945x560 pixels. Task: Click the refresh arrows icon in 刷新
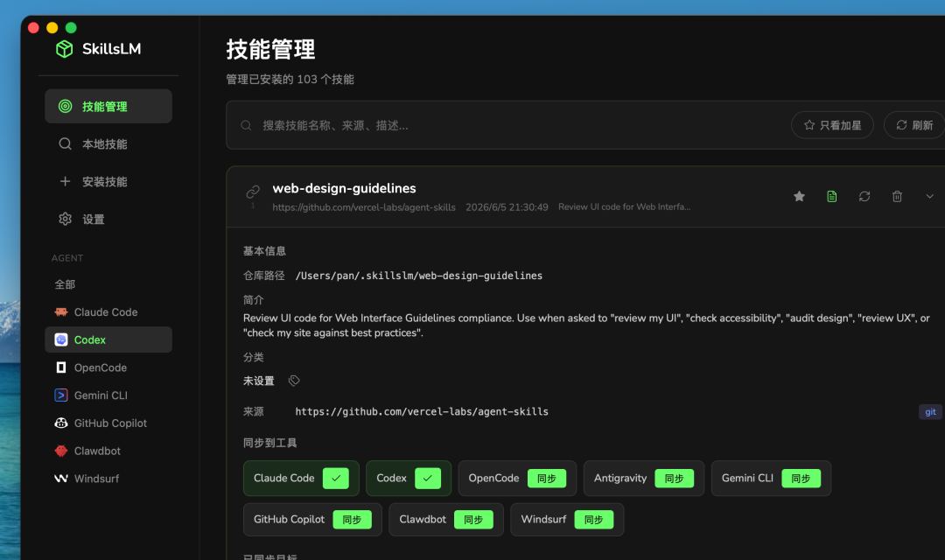tap(901, 125)
